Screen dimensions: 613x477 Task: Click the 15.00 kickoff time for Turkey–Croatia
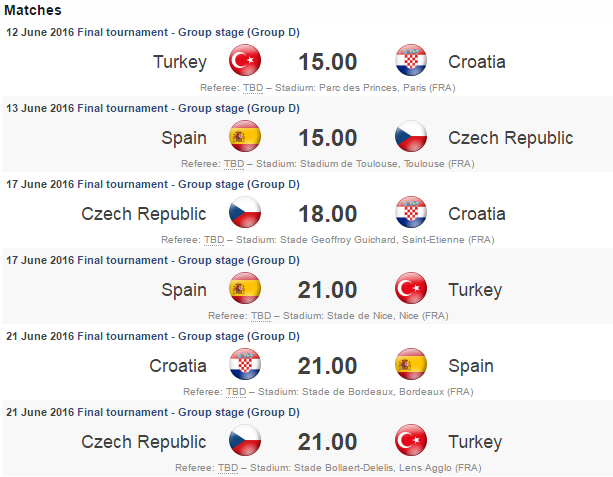tap(327, 62)
